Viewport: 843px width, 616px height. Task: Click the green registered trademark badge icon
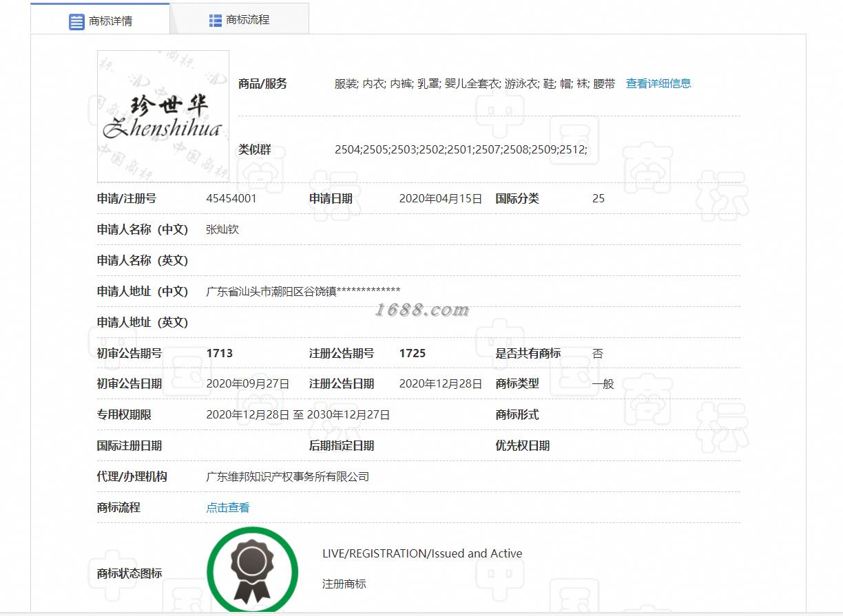(253, 571)
